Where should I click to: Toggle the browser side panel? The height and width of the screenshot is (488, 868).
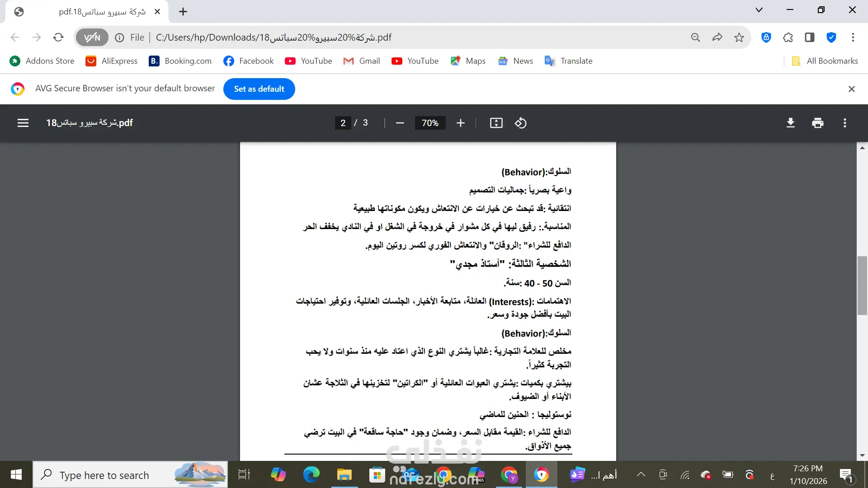click(809, 38)
